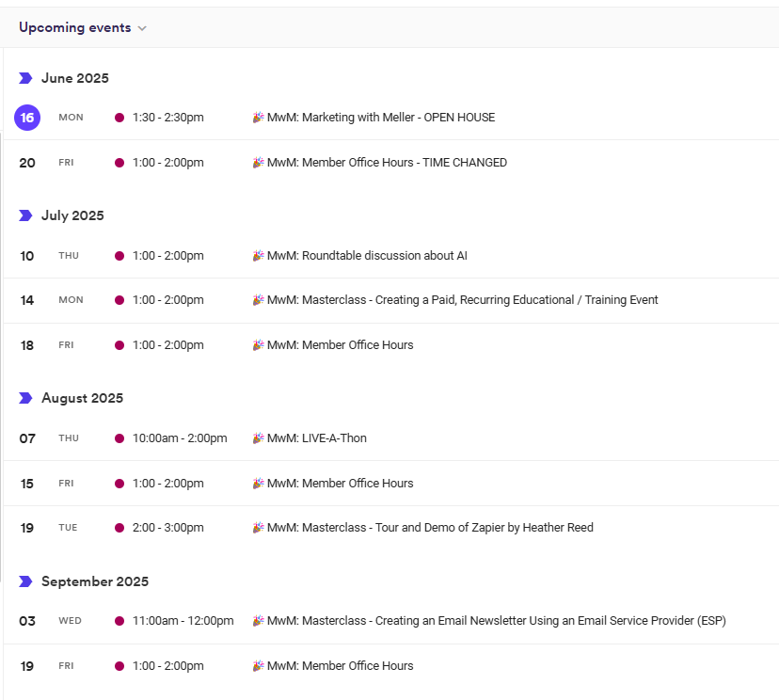779x700 pixels.
Task: Open the Email Newsletter ESP Masterclass
Action: (496, 621)
